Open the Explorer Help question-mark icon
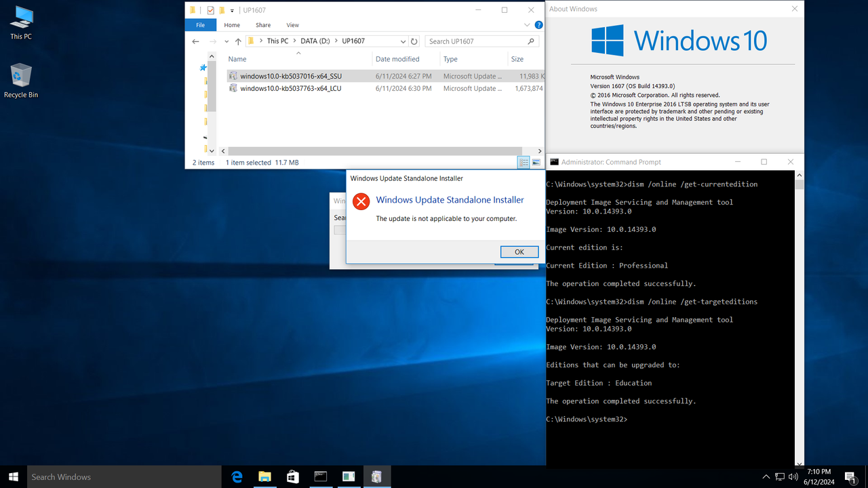Viewport: 868px width, 488px height. pos(539,25)
